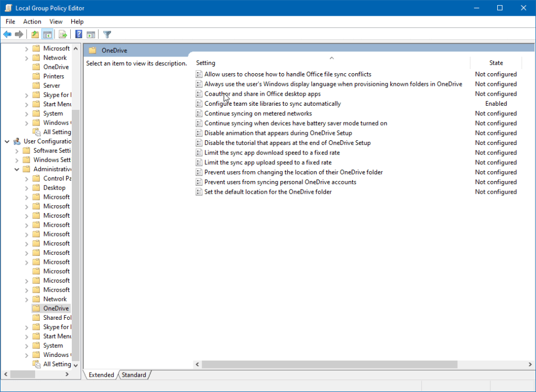Collapse the User Configuration tree node

coord(7,141)
